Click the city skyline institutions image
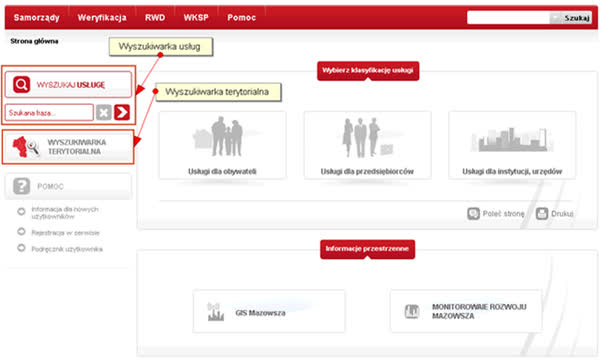 (x=512, y=139)
